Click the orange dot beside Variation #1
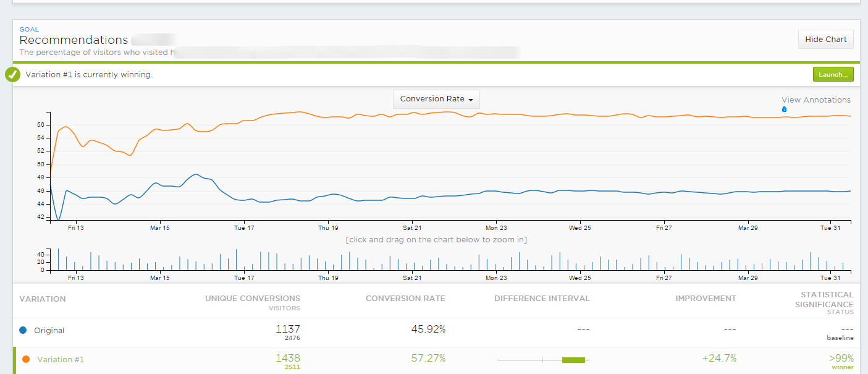 click(26, 359)
